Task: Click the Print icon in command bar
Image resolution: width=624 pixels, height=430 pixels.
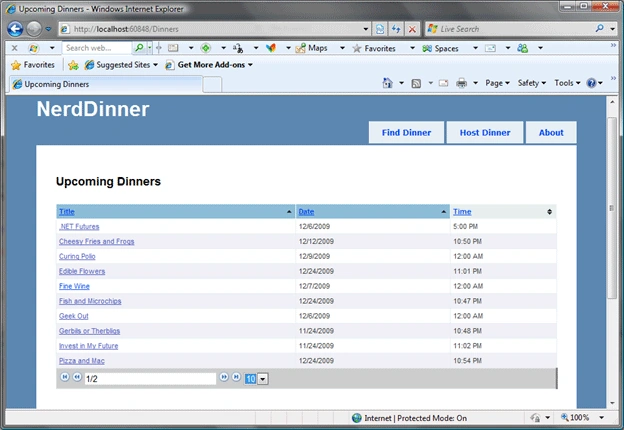Action: pos(461,83)
